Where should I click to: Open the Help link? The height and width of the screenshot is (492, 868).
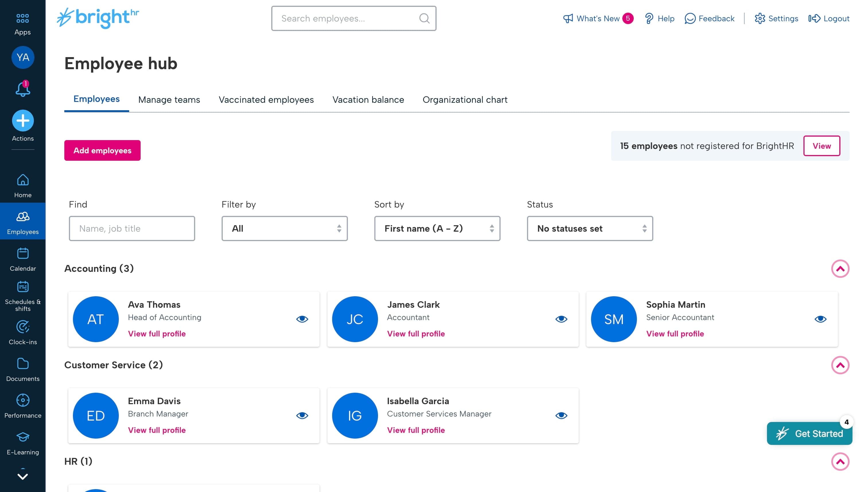pos(659,18)
